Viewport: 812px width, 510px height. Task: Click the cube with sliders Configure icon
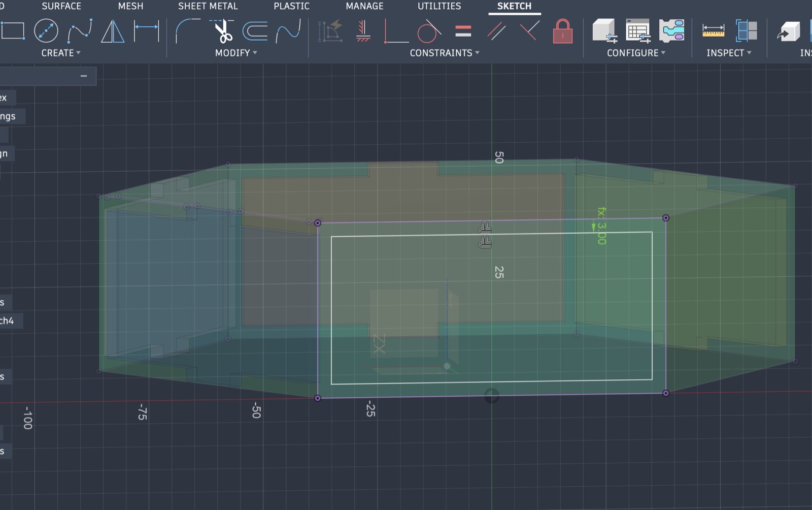605,30
